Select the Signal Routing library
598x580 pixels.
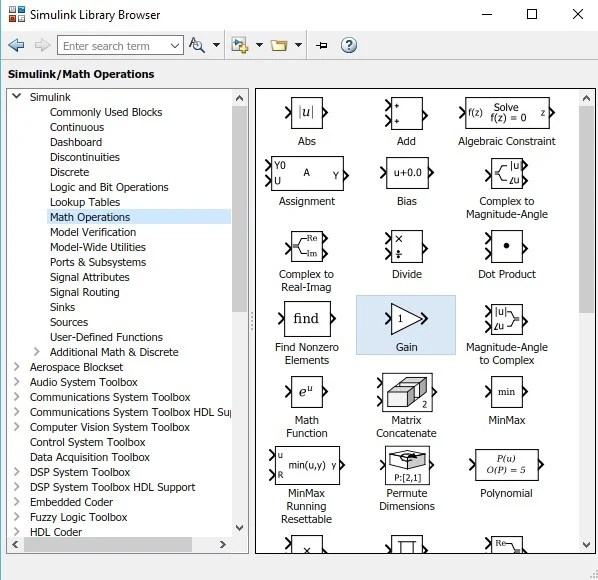pos(85,292)
